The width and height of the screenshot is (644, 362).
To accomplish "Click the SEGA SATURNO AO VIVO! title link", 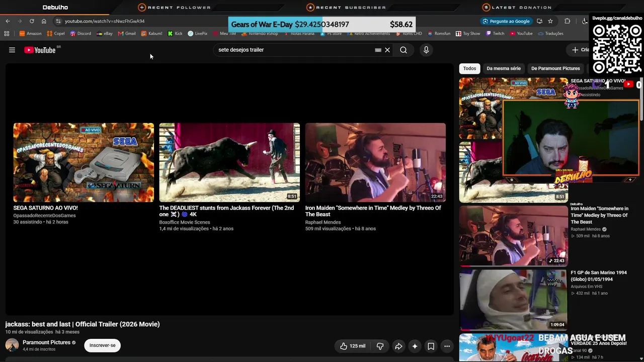I will click(45, 208).
